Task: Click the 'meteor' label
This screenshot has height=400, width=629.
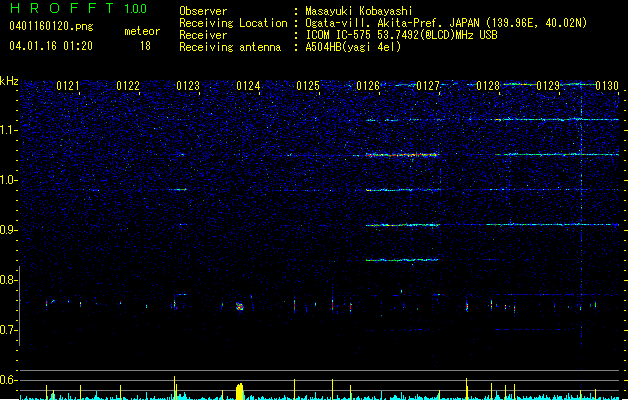Action: (142, 31)
